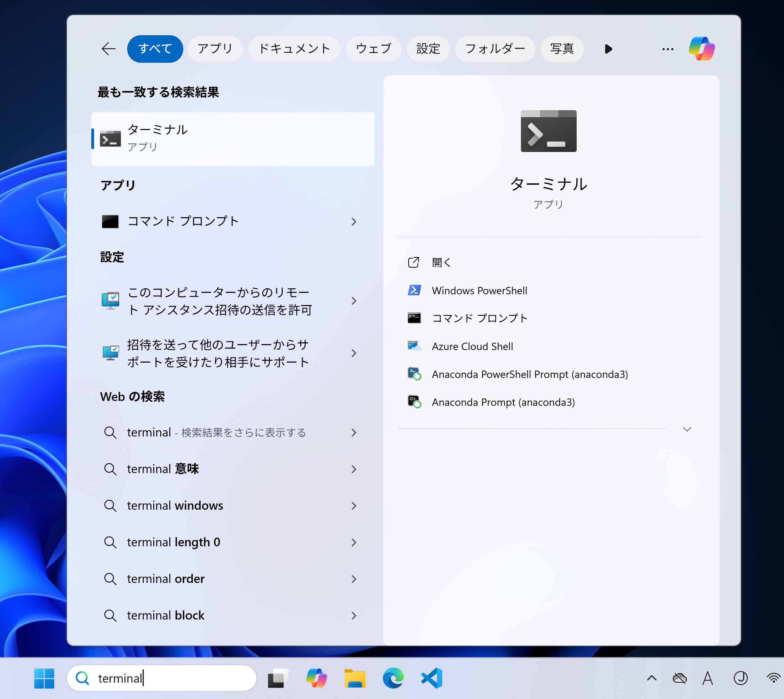The width and height of the screenshot is (784, 699).
Task: Expand chevron for terminal windows
Action: point(354,506)
